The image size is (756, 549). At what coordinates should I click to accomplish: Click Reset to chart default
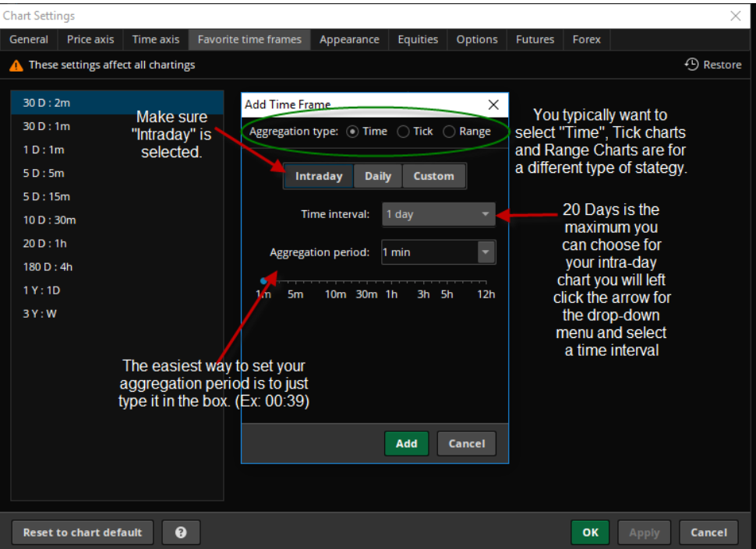83,532
